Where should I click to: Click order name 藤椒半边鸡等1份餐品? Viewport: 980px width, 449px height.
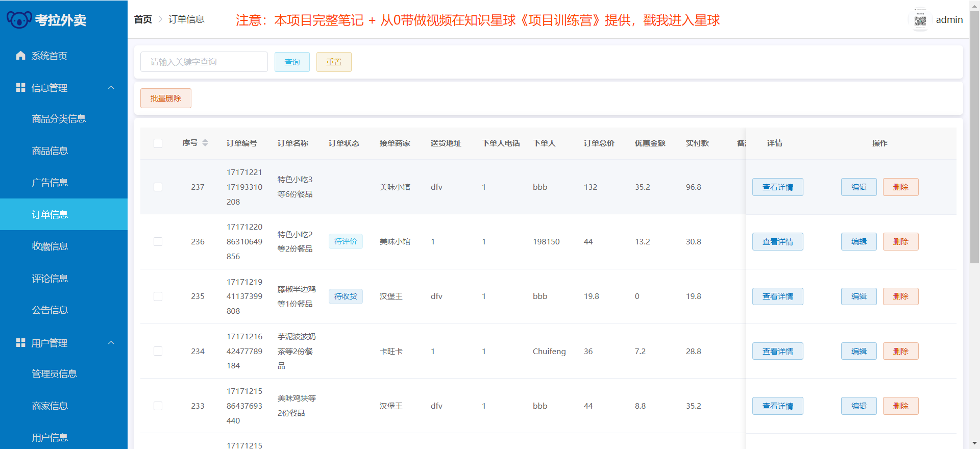[x=297, y=296]
